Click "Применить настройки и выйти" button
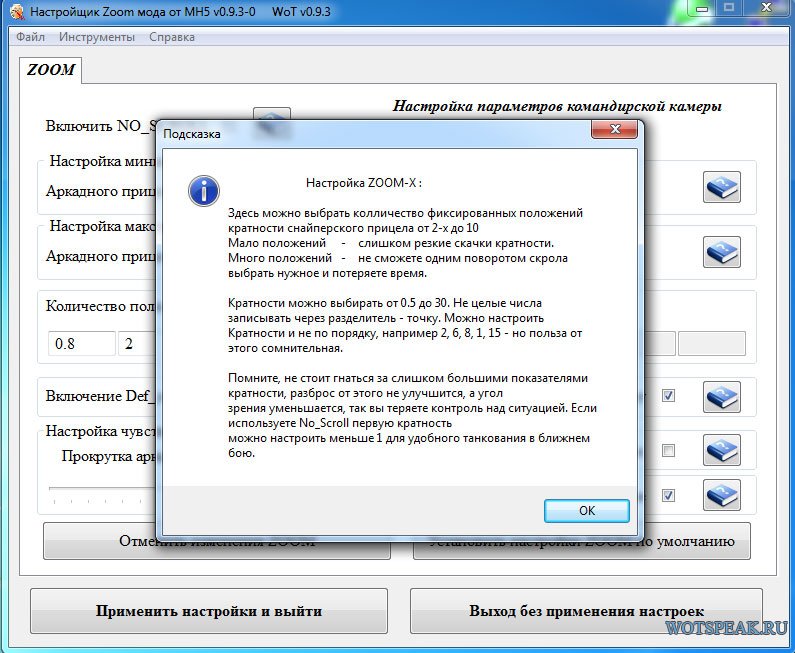Screen dimensions: 795x653 (x=208, y=611)
